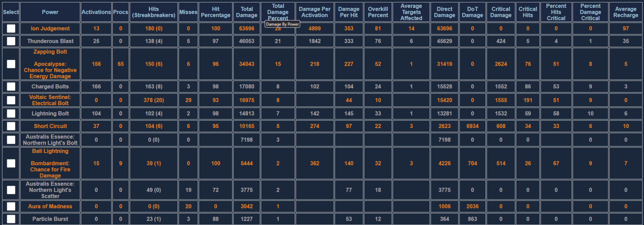
Task: Sort by DoT Damage header
Action: (473, 12)
